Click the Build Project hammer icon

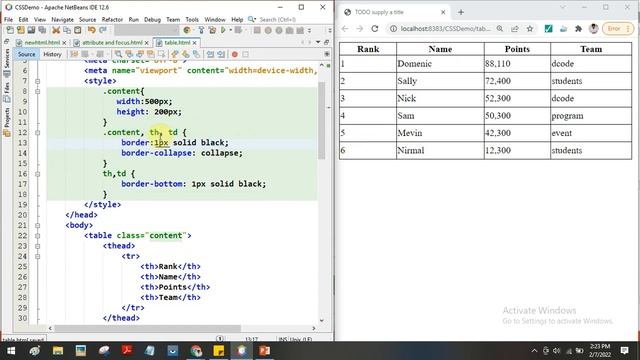click(201, 30)
